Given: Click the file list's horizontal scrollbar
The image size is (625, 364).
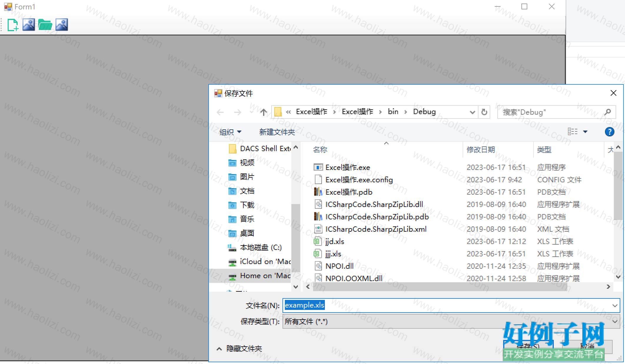Looking at the screenshot, I should pos(440,287).
